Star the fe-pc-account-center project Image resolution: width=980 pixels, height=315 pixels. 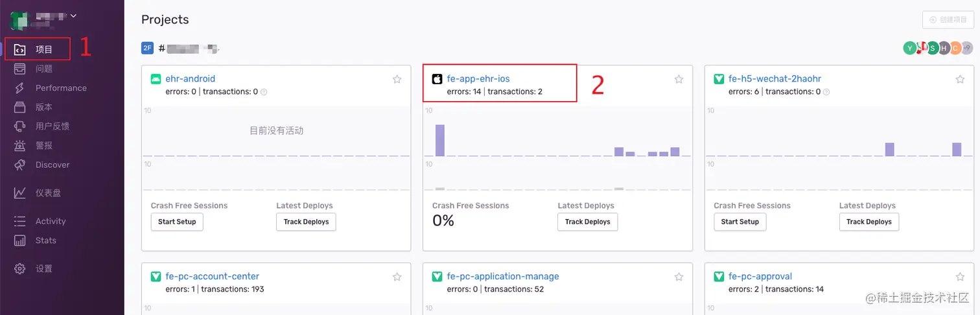tap(397, 277)
